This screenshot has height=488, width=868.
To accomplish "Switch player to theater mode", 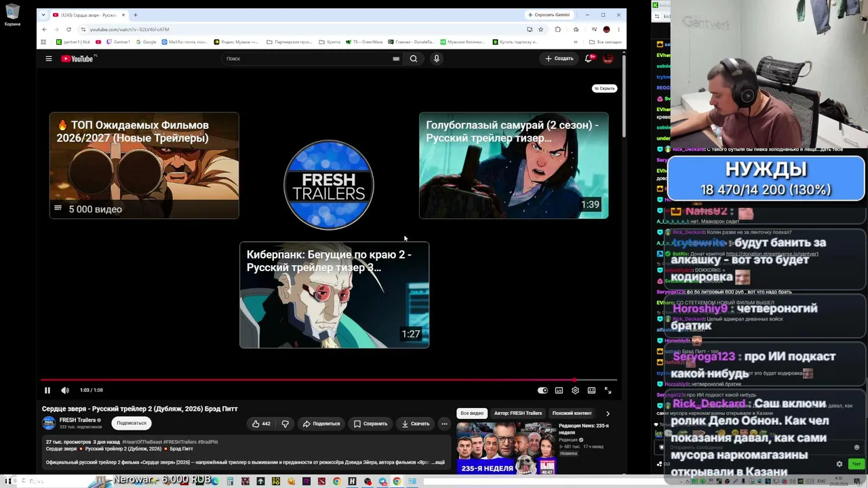I will pyautogui.click(x=591, y=390).
